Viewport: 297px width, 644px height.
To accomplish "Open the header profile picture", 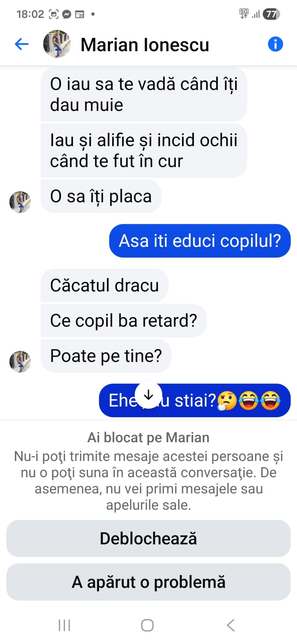I will 57,44.
